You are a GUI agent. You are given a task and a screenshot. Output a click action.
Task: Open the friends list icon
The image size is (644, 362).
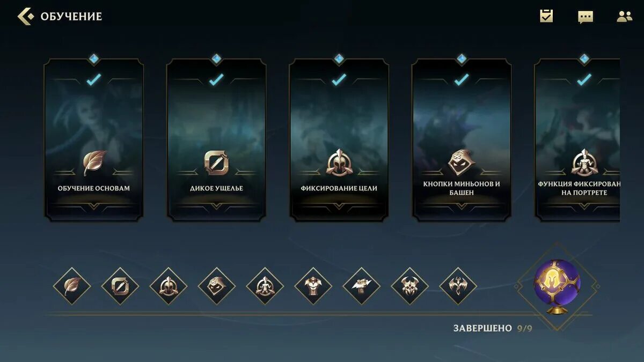[624, 17]
